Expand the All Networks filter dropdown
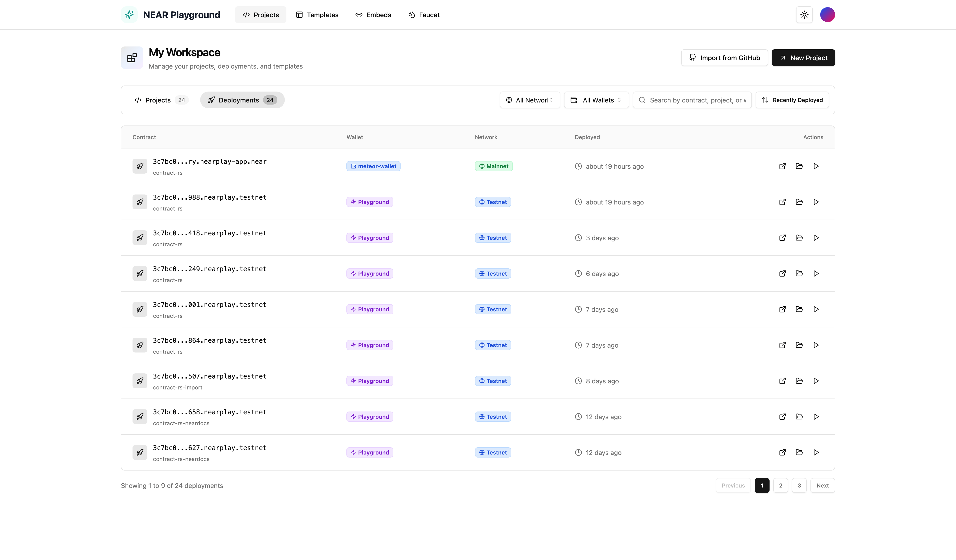The width and height of the screenshot is (956, 560). 530,100
